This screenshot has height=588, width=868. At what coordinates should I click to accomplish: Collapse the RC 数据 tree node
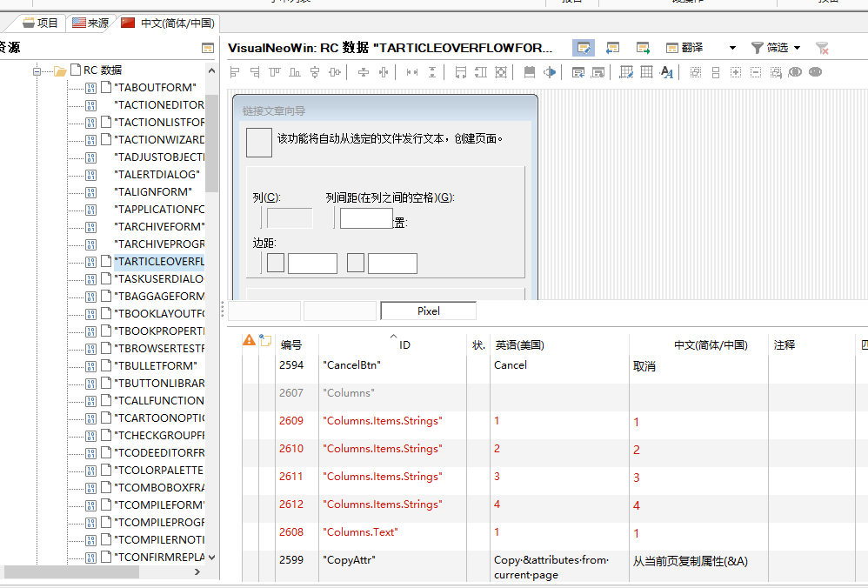click(37, 70)
